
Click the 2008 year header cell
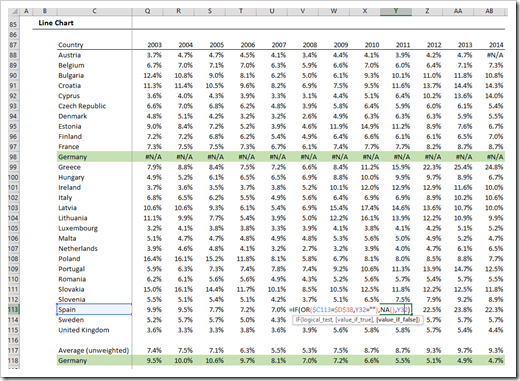click(x=310, y=45)
